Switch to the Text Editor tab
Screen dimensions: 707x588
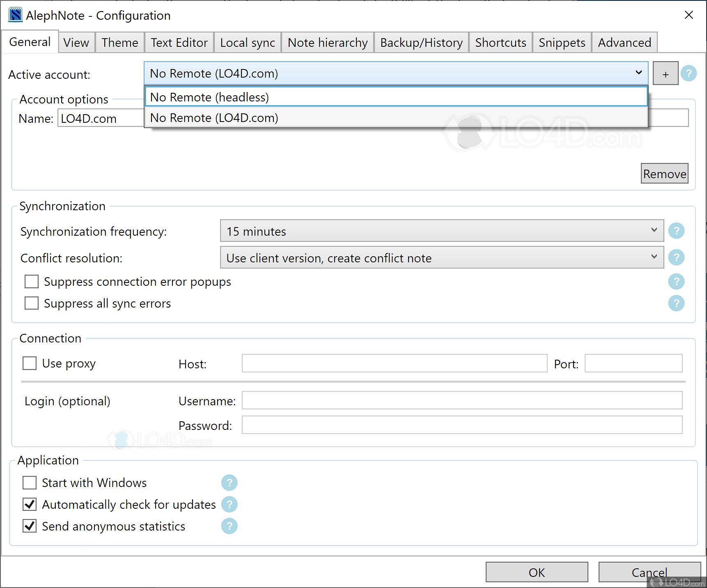(x=179, y=43)
